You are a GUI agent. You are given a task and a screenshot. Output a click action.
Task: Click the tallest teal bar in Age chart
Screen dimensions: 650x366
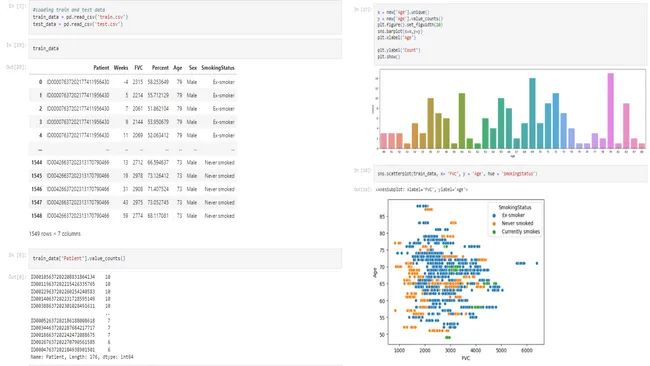point(532,113)
